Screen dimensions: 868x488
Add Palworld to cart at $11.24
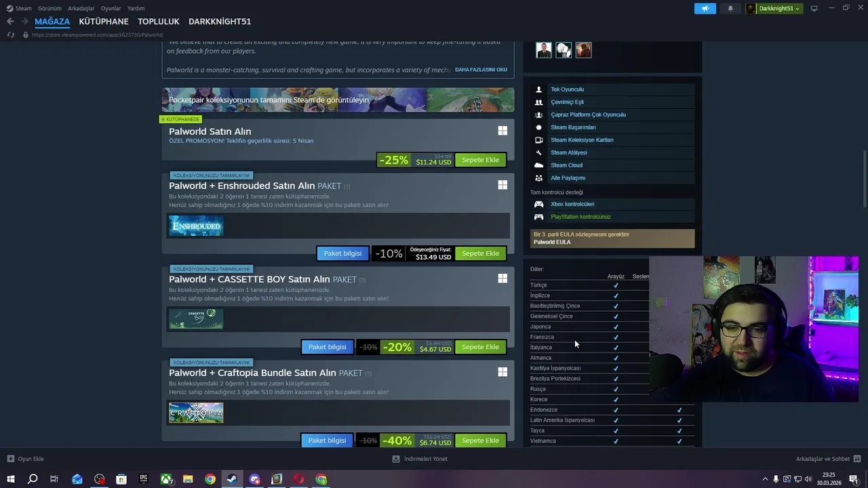tap(480, 160)
